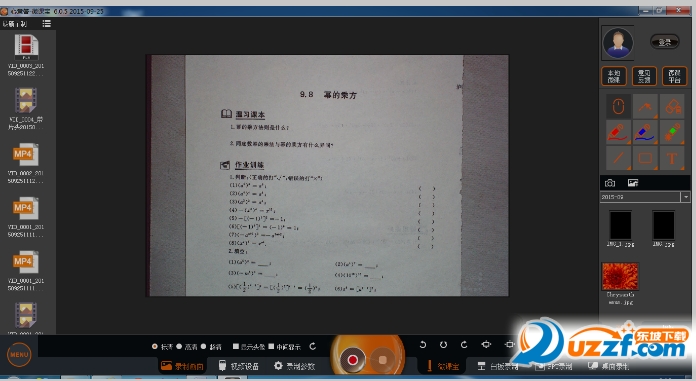This screenshot has height=381, width=696.
Task: Select the blue pen tool
Action: [645, 132]
